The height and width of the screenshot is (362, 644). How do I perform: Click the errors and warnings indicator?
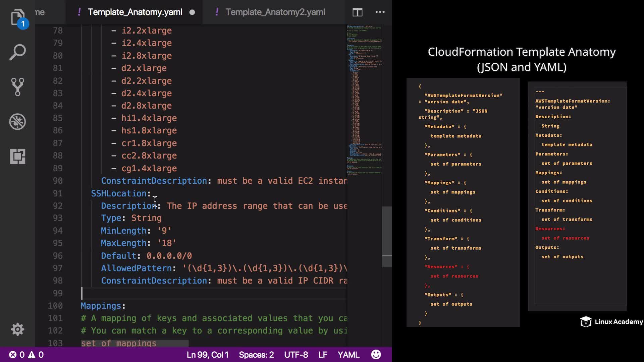[x=26, y=355]
